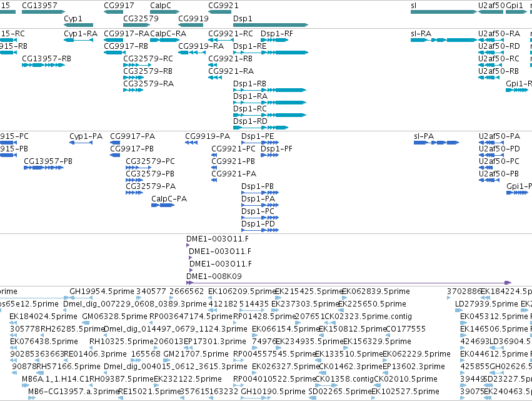Viewport: 532px width, 401px height.
Task: Select transcript Dsp1-RF
Action: [276, 34]
